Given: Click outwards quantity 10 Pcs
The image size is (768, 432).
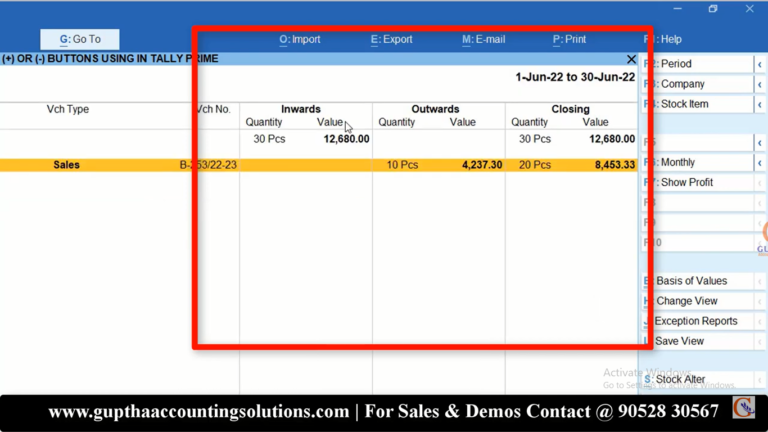Looking at the screenshot, I should (x=402, y=165).
